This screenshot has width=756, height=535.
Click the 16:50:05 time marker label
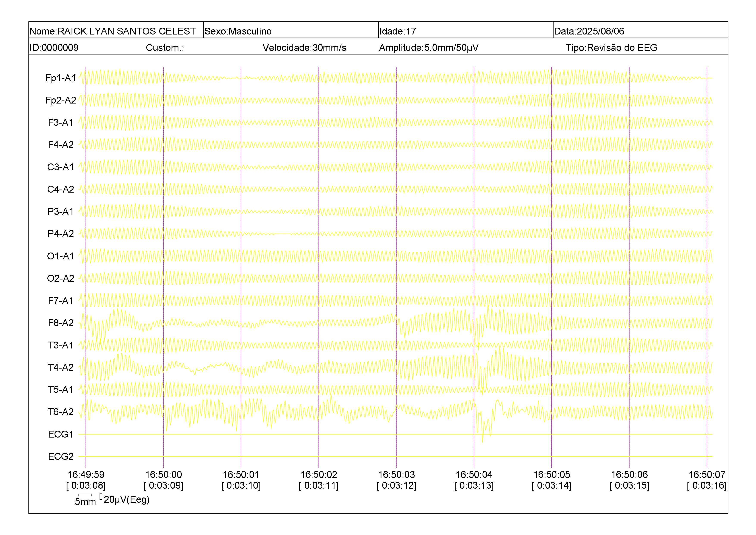(x=551, y=475)
